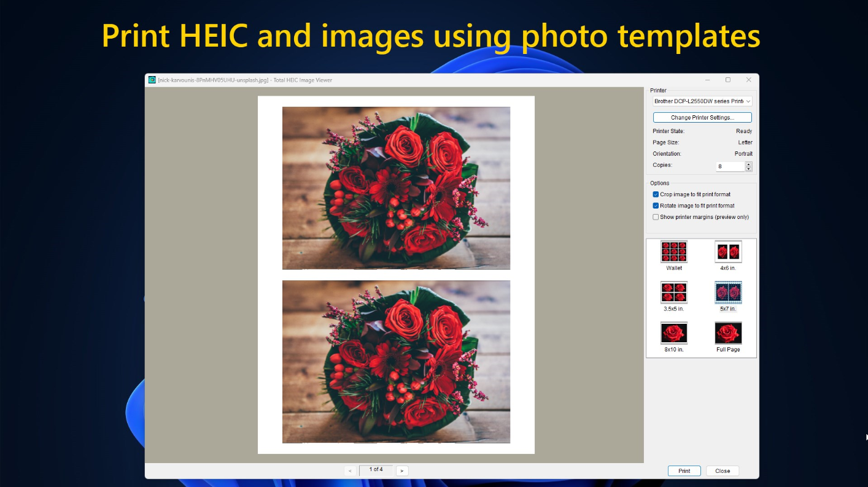Select the 5x7 in. template icon

[x=728, y=292]
